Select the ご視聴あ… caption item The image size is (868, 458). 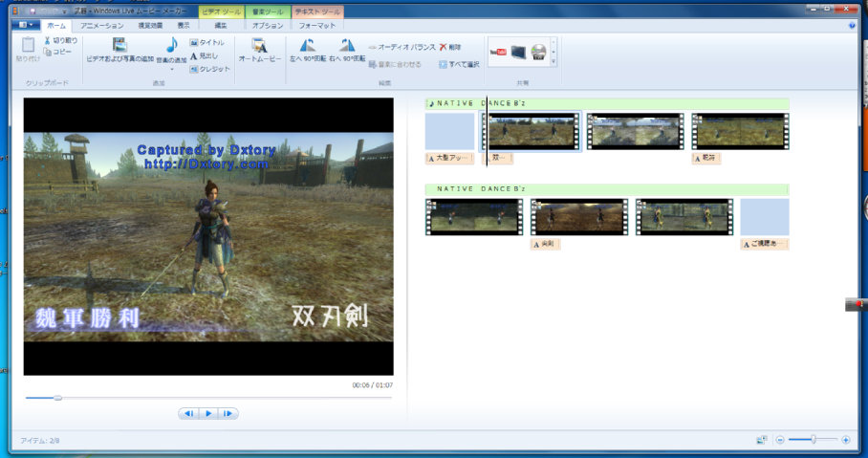click(765, 244)
